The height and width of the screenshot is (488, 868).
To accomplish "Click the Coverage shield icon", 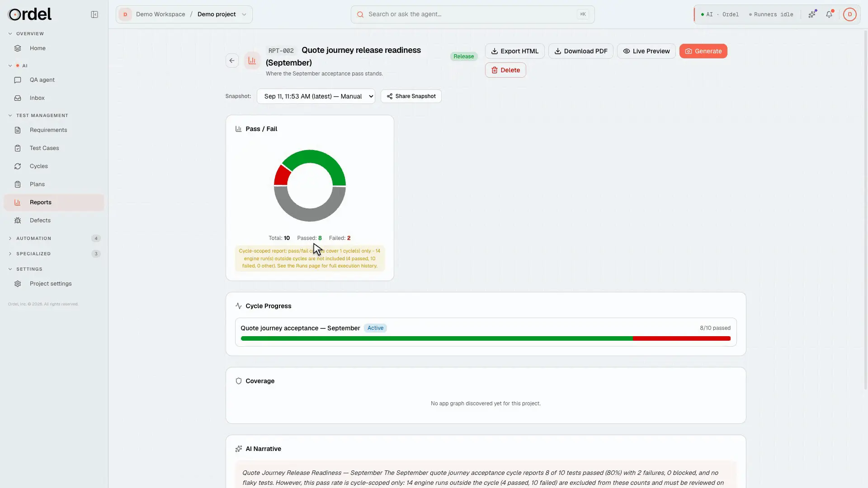I will pos(239,381).
